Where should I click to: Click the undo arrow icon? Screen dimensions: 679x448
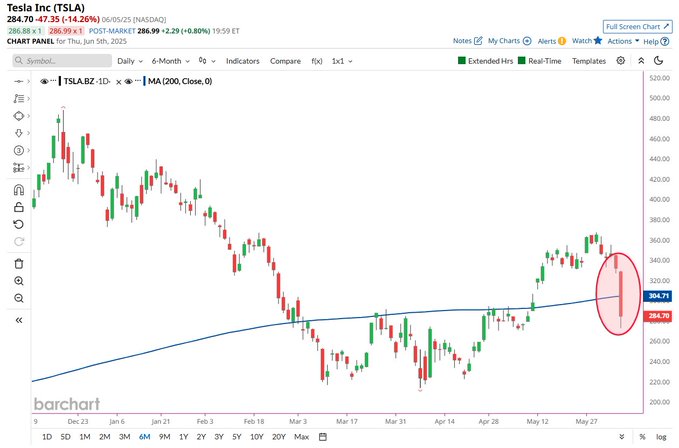tap(19, 224)
